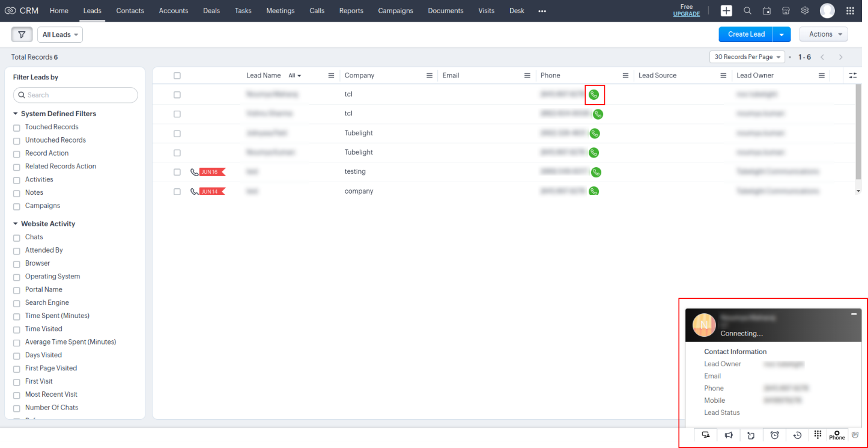Screen dimensions: 868x448
Task: Select the checkbox for the testing company row
Action: [x=177, y=172]
